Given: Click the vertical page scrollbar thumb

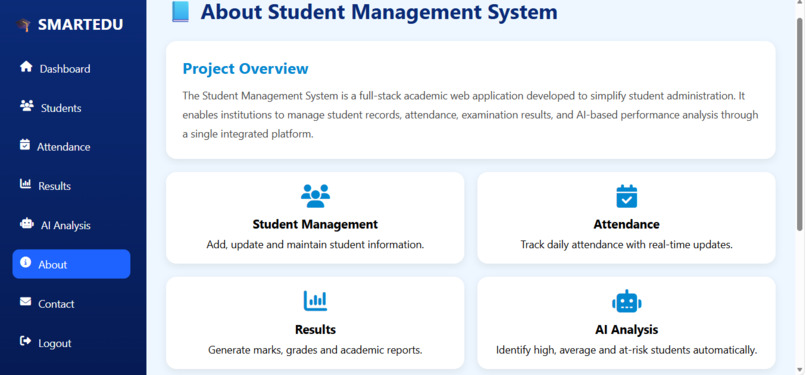Looking at the screenshot, I should [799, 124].
